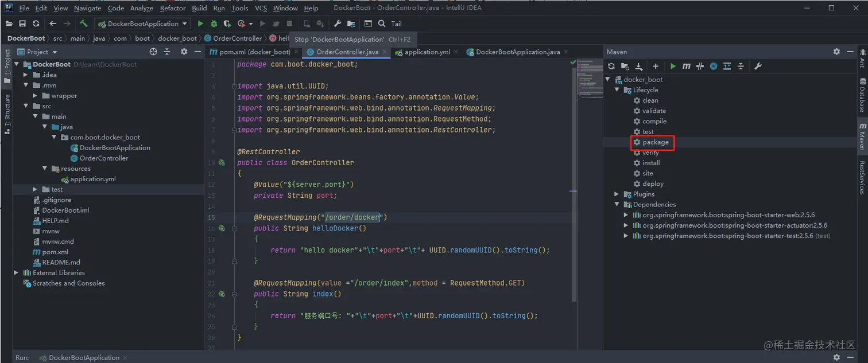This screenshot has width=868, height=363.
Task: Expand the Plugins node in Maven
Action: pos(617,194)
